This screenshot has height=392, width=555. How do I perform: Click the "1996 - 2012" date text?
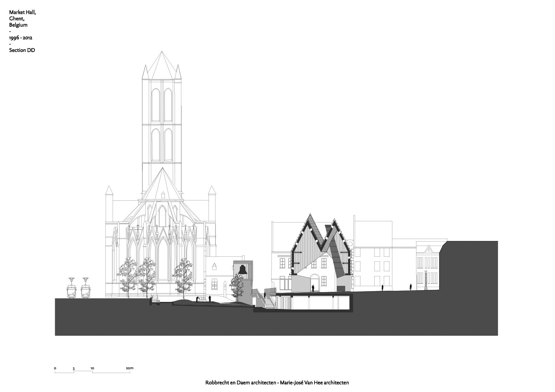pos(21,38)
